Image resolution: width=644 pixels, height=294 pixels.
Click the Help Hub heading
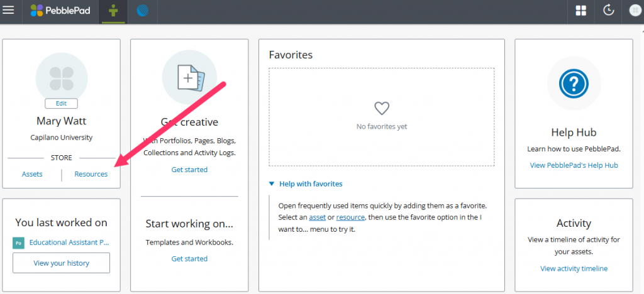pyautogui.click(x=574, y=133)
